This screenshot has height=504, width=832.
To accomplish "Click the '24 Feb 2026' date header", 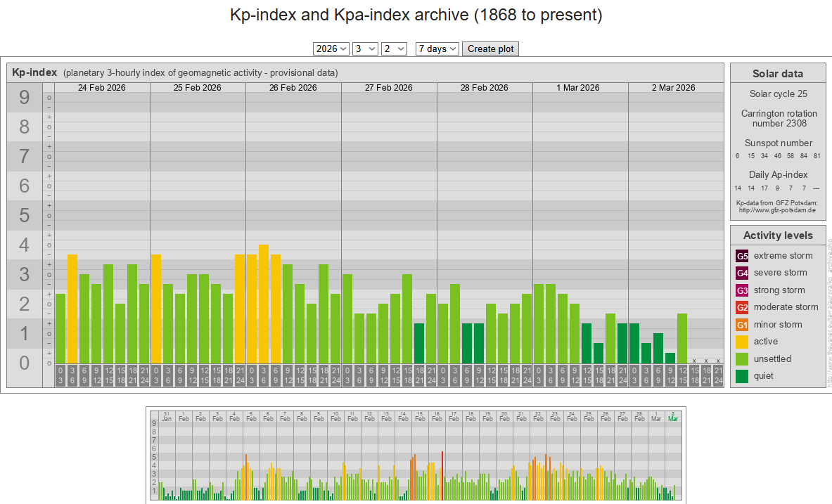I will (x=102, y=88).
